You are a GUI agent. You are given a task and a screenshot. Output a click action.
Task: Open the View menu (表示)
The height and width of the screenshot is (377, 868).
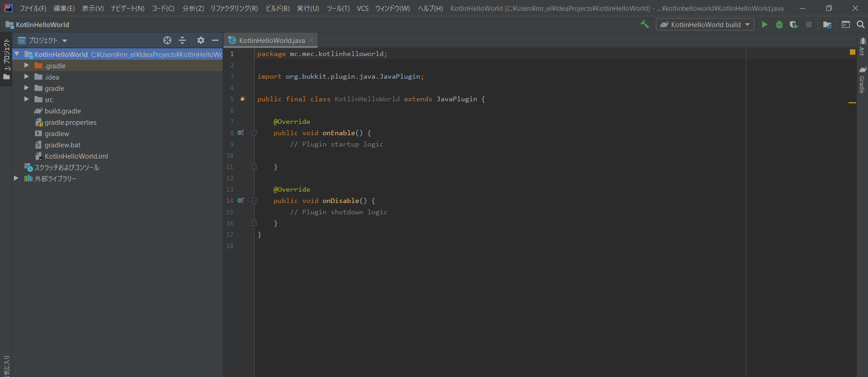click(93, 8)
